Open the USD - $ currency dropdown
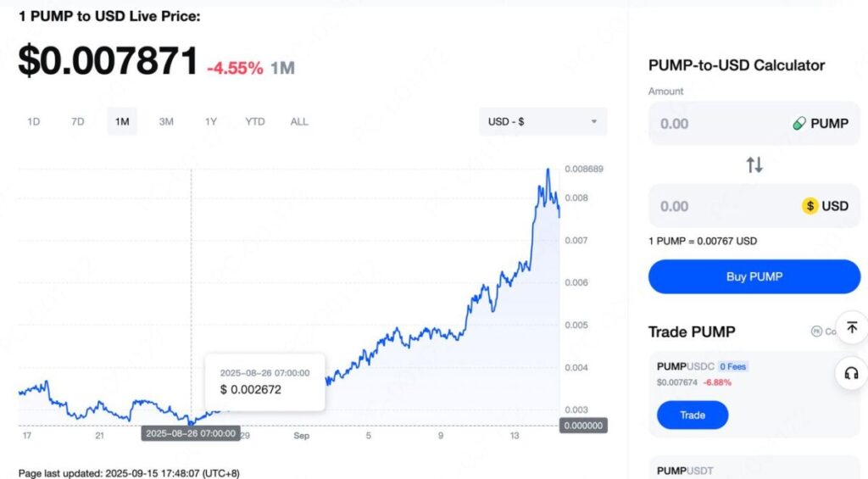The image size is (868, 479). point(542,121)
